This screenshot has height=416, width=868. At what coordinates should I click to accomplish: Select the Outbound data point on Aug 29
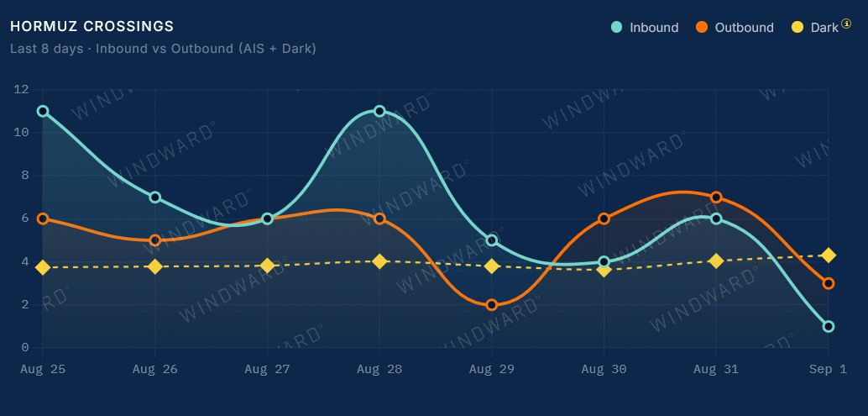(492, 305)
